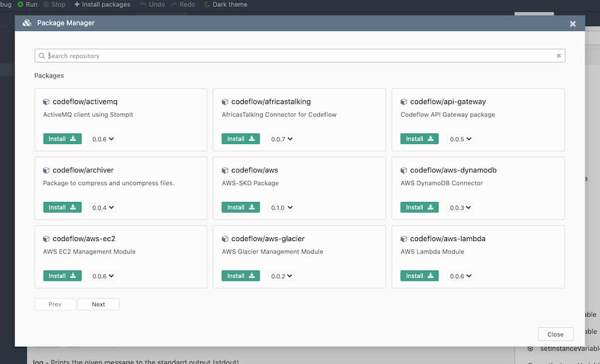Click Install packages in top toolbar
600x364 pixels.
point(102,4)
